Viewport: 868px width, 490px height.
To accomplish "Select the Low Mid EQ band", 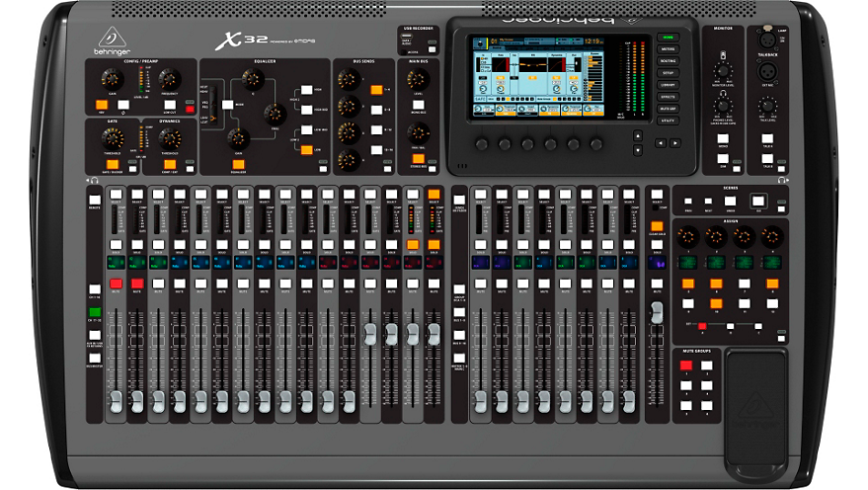I will 306,130.
